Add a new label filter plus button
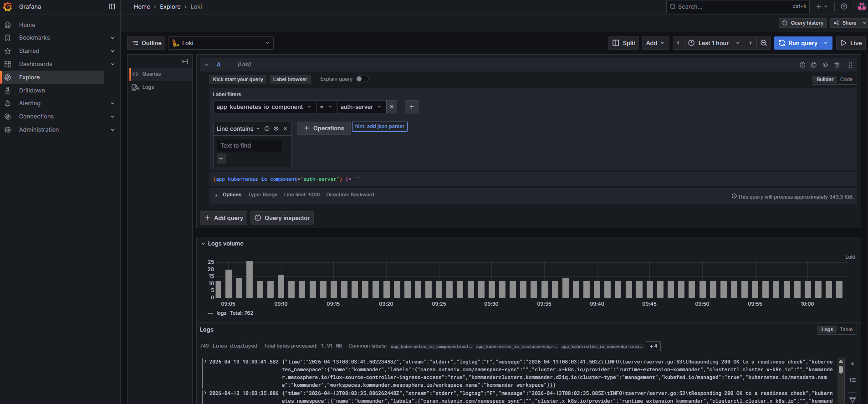The image size is (868, 404). pyautogui.click(x=412, y=107)
